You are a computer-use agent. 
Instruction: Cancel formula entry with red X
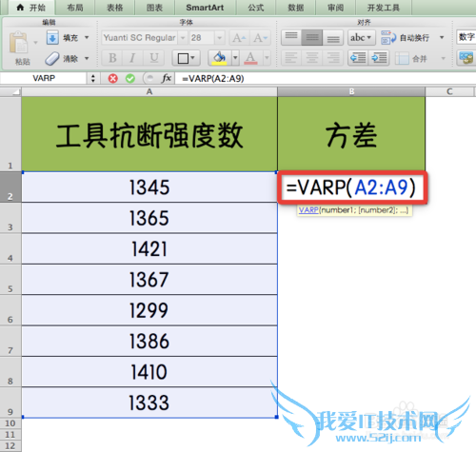(x=113, y=78)
